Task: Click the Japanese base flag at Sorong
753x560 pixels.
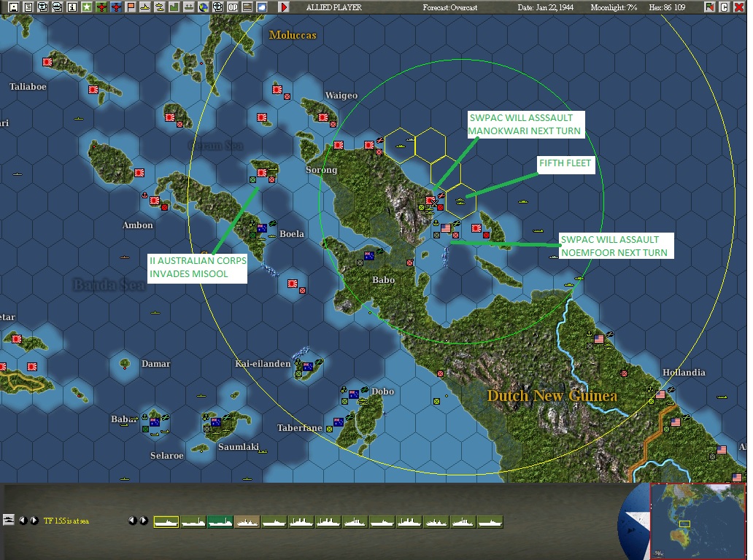Action: point(338,146)
